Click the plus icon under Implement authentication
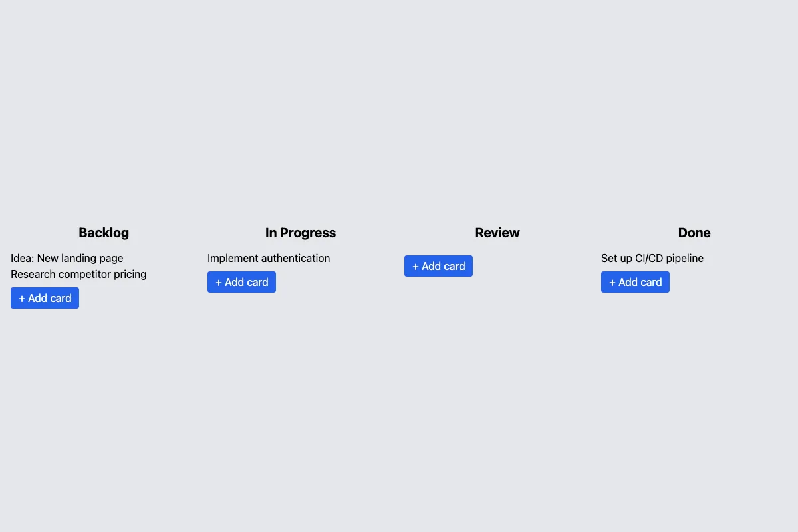The height and width of the screenshot is (532, 798). 219,283
